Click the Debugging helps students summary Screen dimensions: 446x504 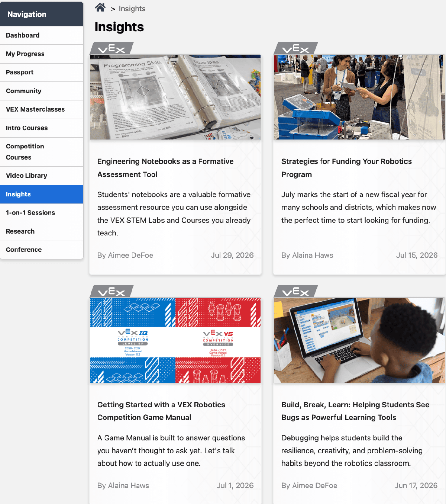point(352,450)
